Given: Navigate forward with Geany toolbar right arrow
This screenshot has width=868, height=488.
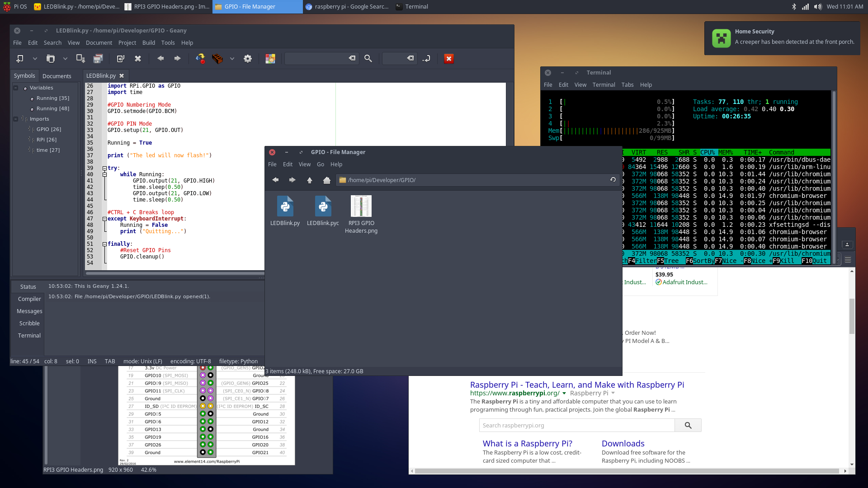Looking at the screenshot, I should click(x=177, y=58).
